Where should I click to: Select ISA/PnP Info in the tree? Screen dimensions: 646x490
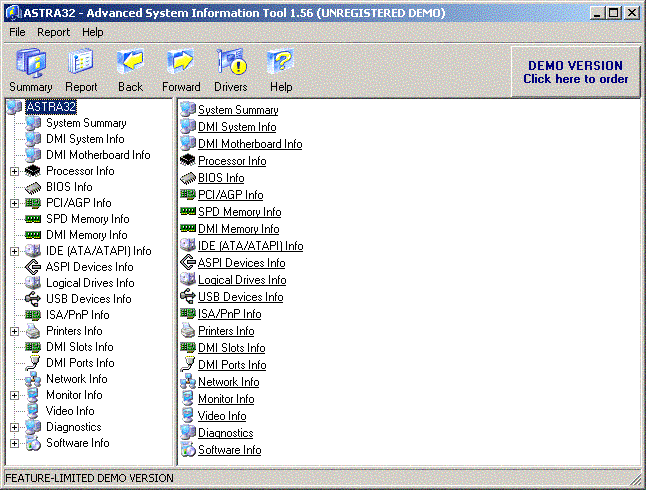tap(77, 315)
